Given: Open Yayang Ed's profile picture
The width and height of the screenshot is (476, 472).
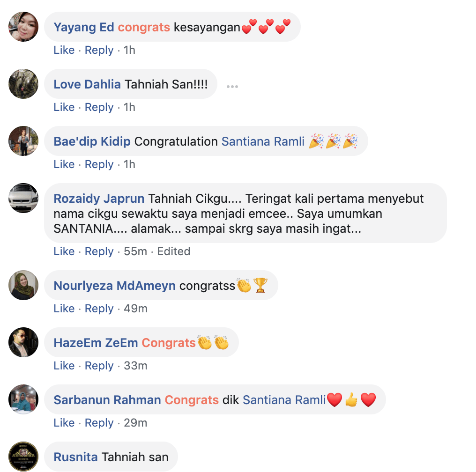Looking at the screenshot, I should [x=23, y=27].
